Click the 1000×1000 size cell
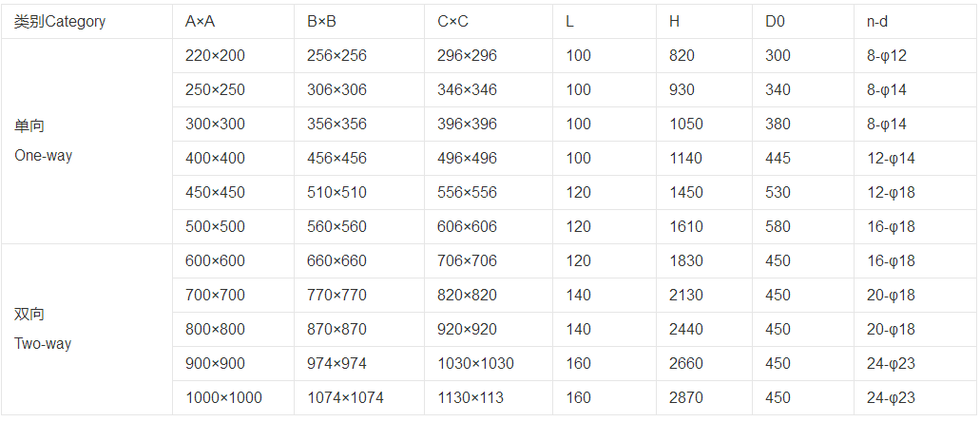 [223, 398]
